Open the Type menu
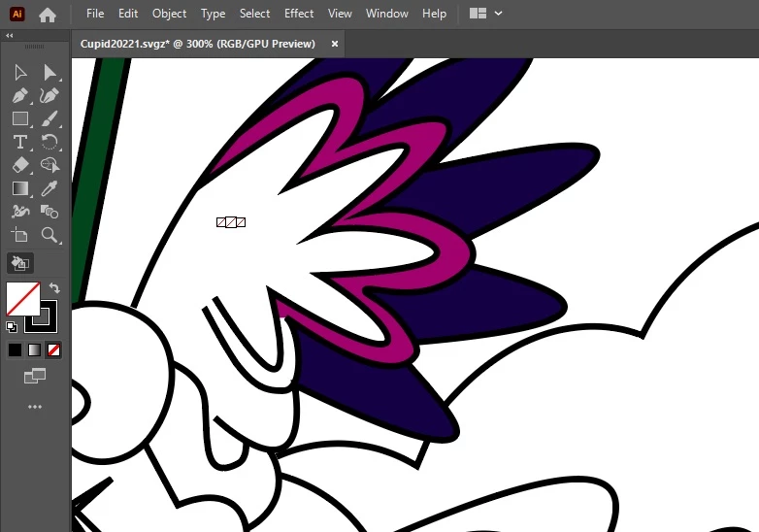 point(213,14)
